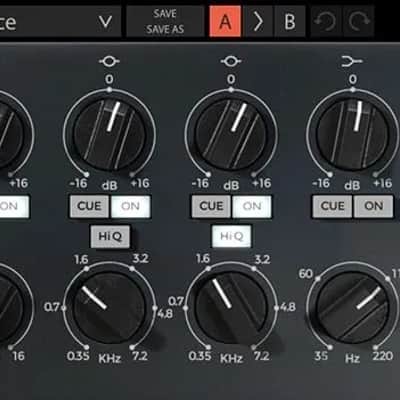The image size is (400, 400).
Task: Click the Hz frequency knob
Action: click(x=353, y=308)
